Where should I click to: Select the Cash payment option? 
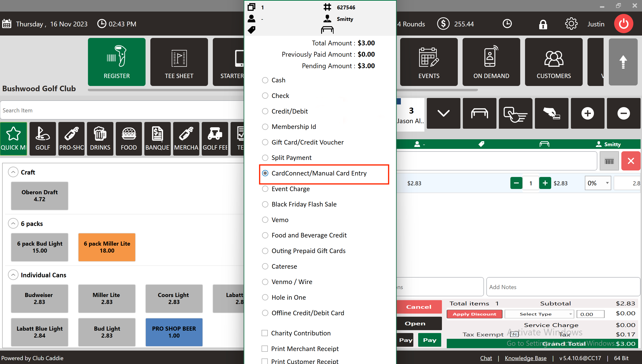[265, 80]
